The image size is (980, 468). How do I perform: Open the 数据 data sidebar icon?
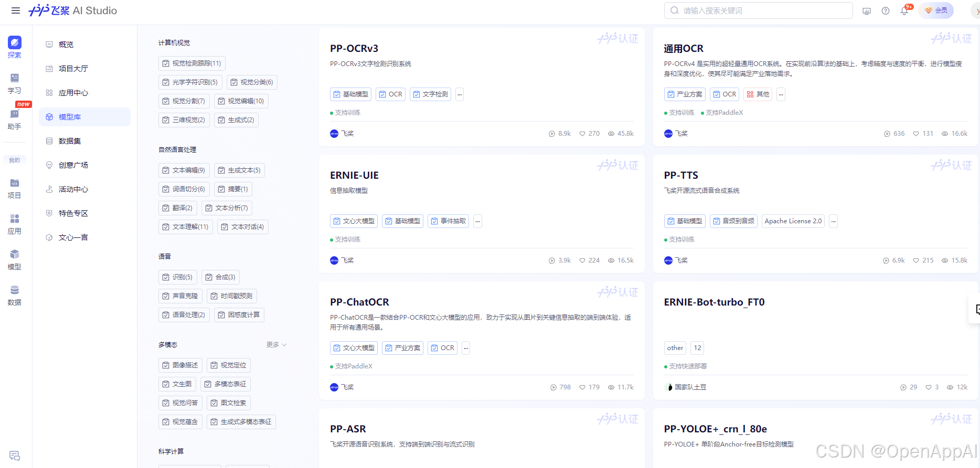(15, 295)
